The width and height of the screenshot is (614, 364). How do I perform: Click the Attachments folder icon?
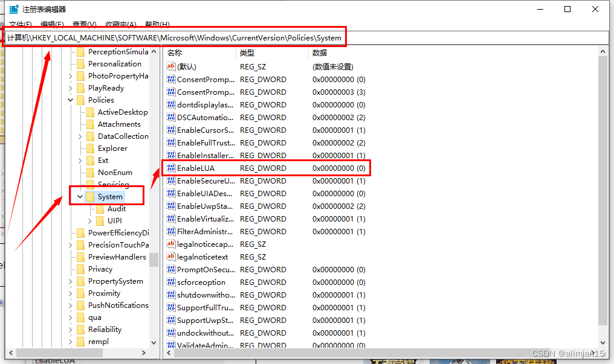coord(91,124)
